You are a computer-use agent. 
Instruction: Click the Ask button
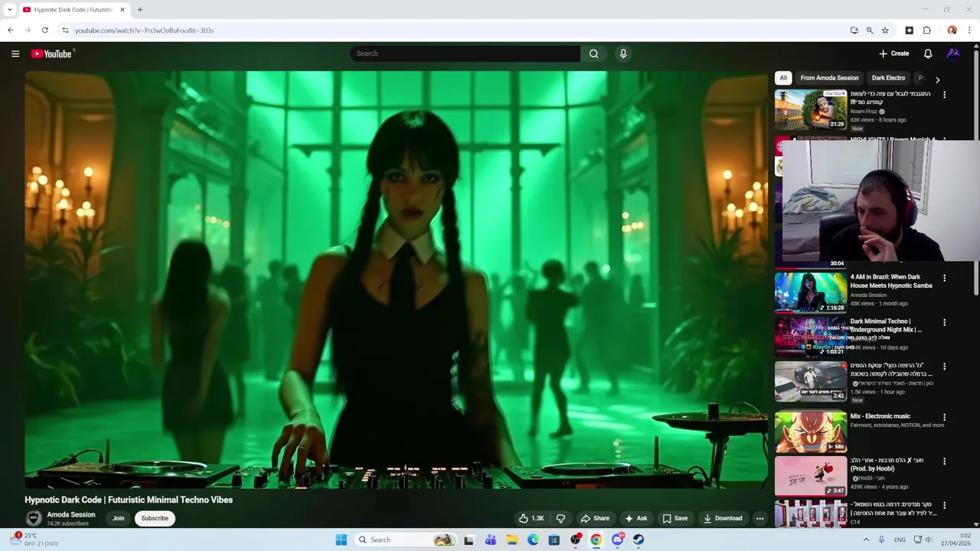pyautogui.click(x=635, y=518)
